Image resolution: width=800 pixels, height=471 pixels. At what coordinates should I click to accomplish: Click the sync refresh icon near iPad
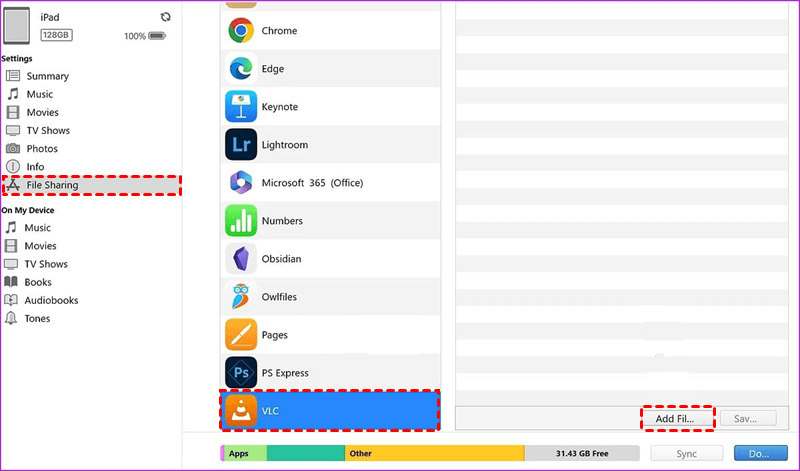click(165, 17)
